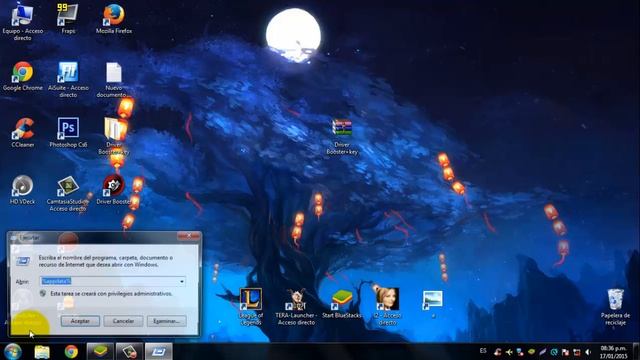
Task: Select the TERA-Launcher desktop shortcut
Action: pos(296,307)
